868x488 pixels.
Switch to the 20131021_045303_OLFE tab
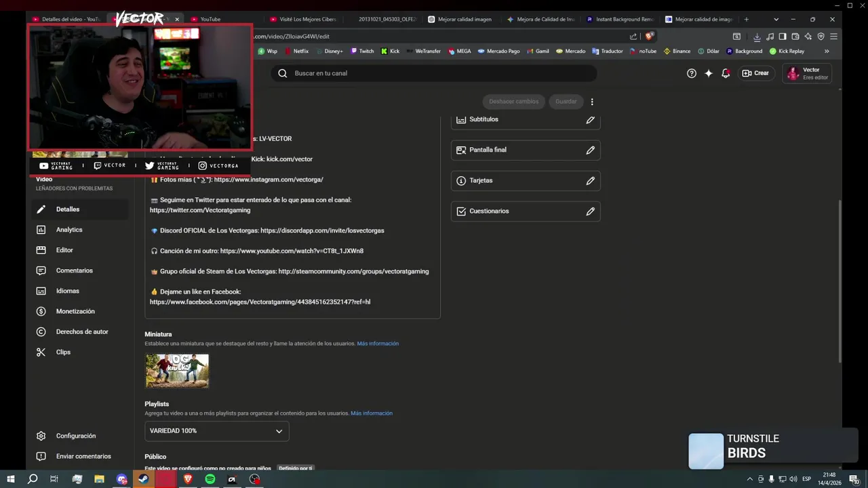pyautogui.click(x=382, y=19)
